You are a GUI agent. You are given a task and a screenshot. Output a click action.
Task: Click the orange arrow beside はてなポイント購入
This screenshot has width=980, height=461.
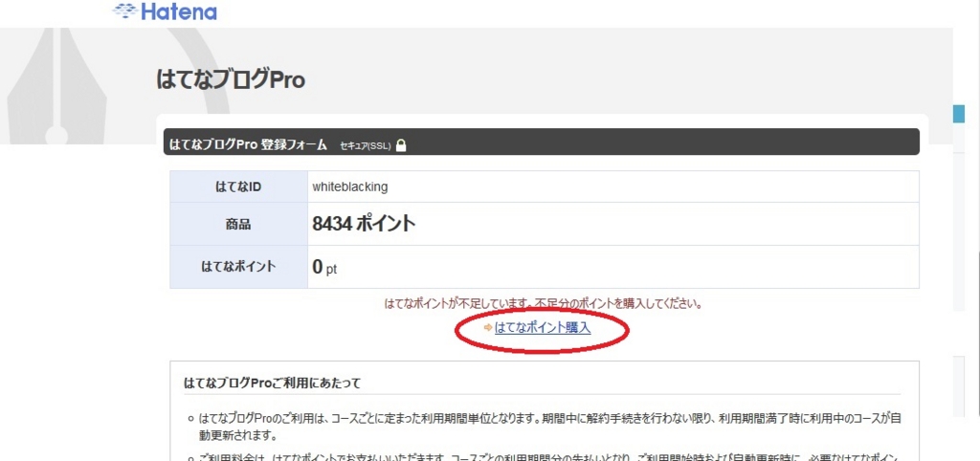point(488,327)
